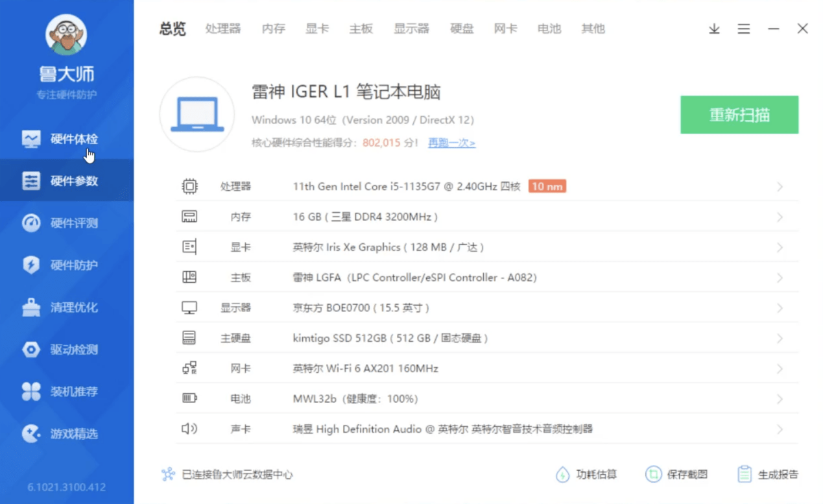Go to 硬件评测 benchmark section
Image resolution: width=823 pixels, height=504 pixels.
coord(67,223)
